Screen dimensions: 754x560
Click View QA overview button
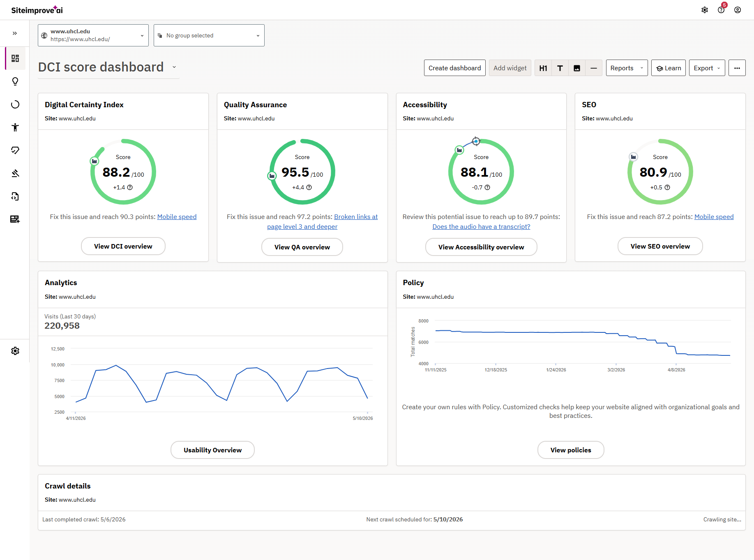(302, 247)
